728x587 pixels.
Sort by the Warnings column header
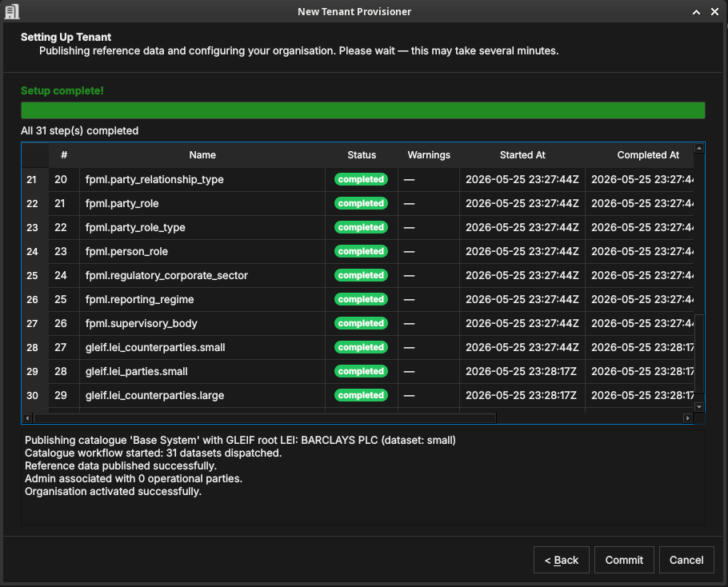coord(429,155)
